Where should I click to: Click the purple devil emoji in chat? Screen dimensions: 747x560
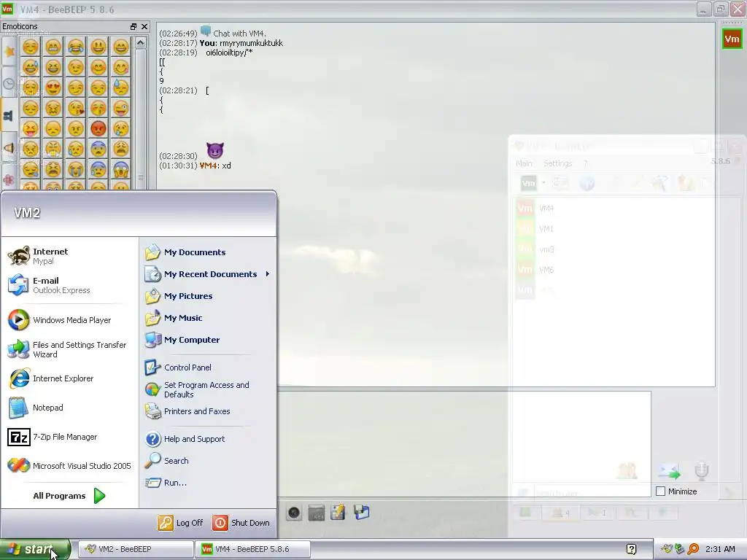[215, 150]
